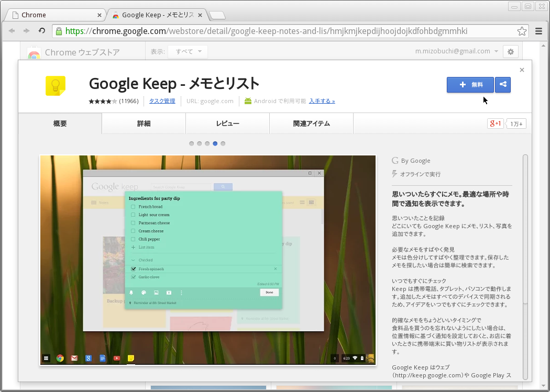Click the green padlock in address bar
Image resolution: width=550 pixels, height=392 pixels.
pyautogui.click(x=59, y=31)
